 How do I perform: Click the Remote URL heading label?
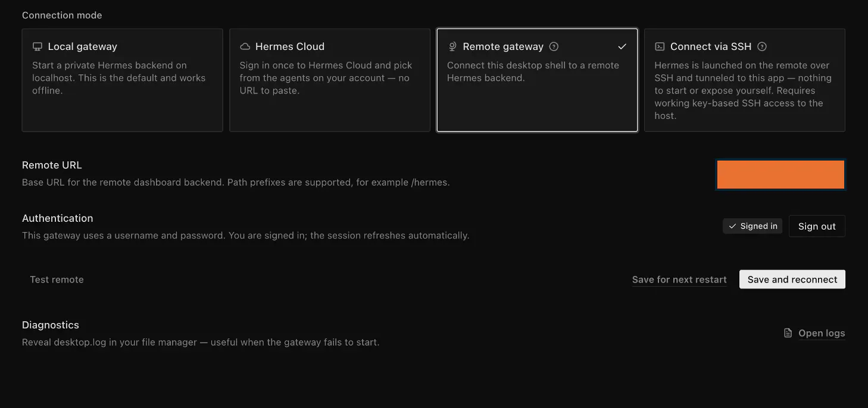[52, 165]
